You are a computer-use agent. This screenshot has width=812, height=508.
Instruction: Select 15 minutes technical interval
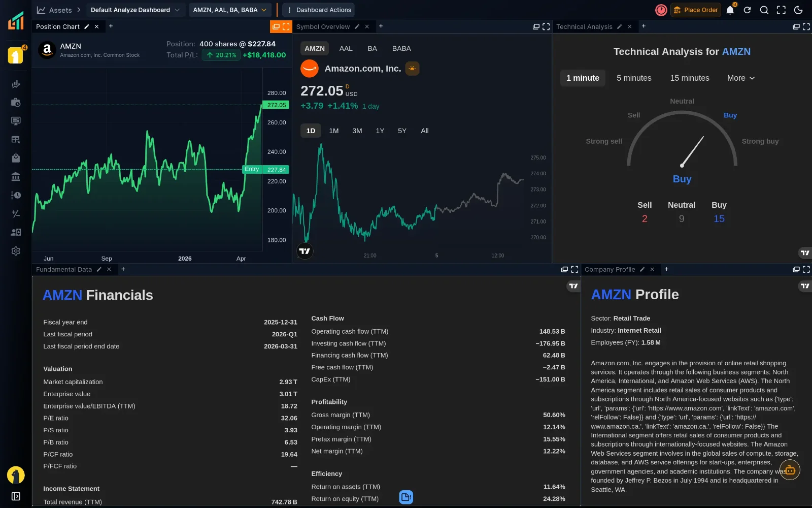690,78
